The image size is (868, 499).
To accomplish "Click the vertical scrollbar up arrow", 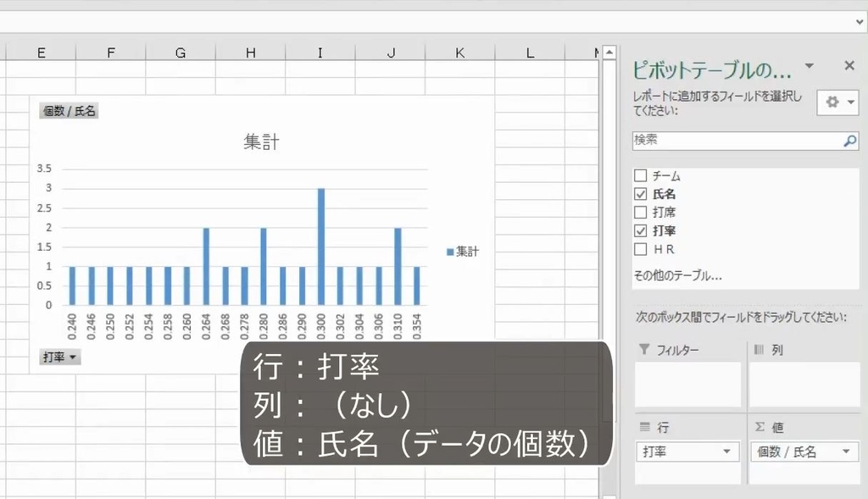I will point(609,53).
